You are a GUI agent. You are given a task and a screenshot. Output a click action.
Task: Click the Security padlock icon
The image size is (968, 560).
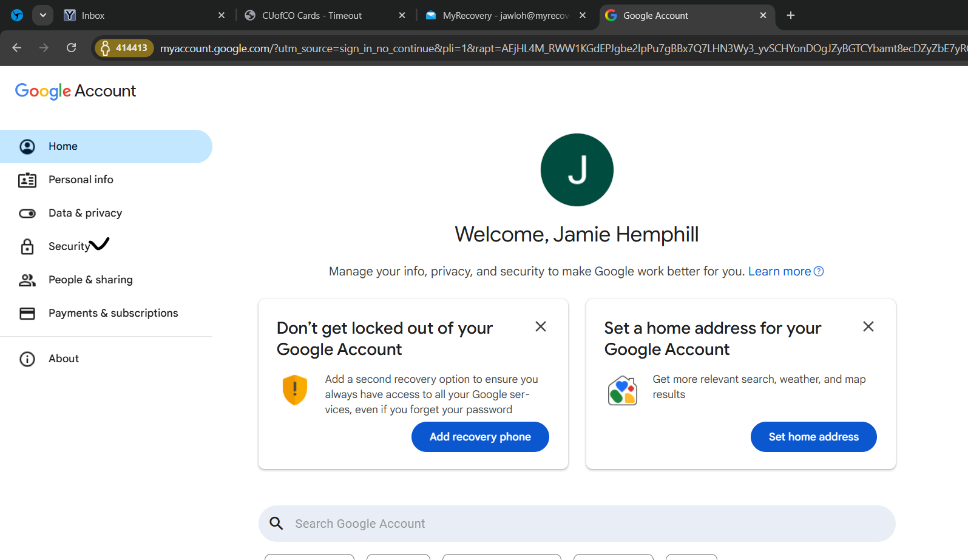click(27, 247)
